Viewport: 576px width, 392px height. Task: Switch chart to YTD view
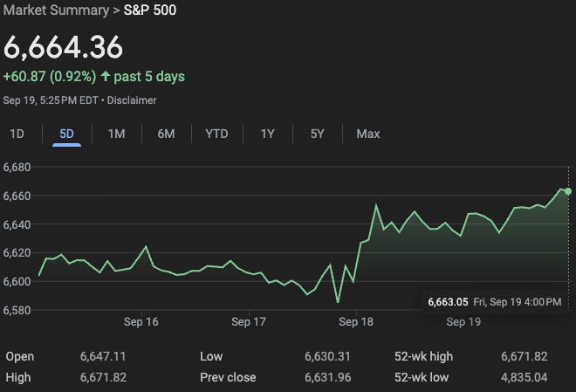tap(216, 134)
